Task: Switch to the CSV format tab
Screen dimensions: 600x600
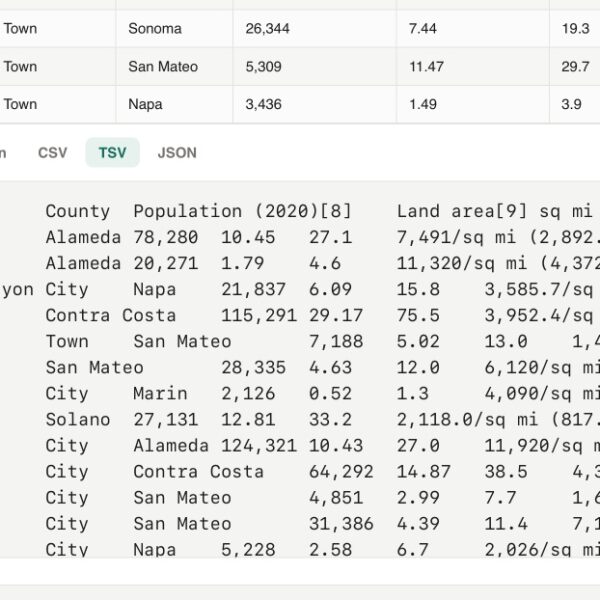Action: point(53,153)
